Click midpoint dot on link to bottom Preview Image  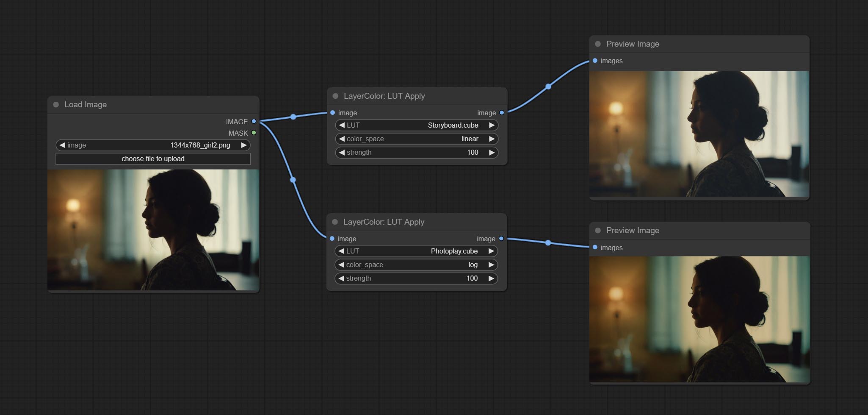pyautogui.click(x=548, y=243)
